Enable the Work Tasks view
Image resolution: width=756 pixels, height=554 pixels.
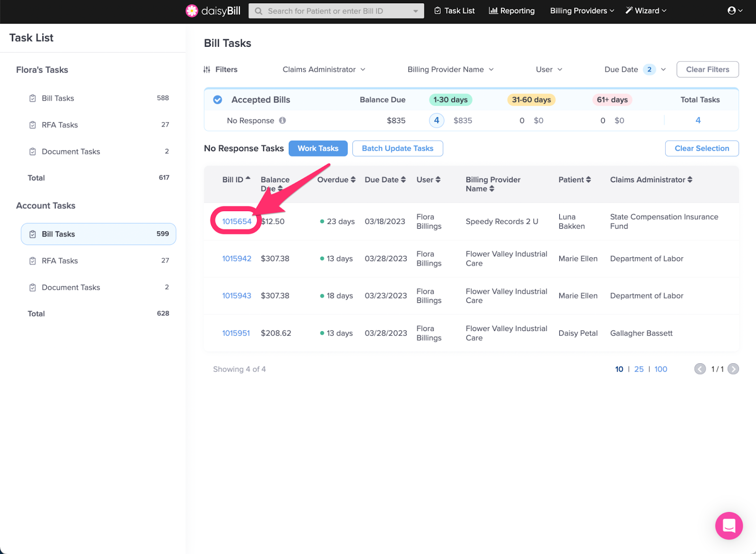318,148
